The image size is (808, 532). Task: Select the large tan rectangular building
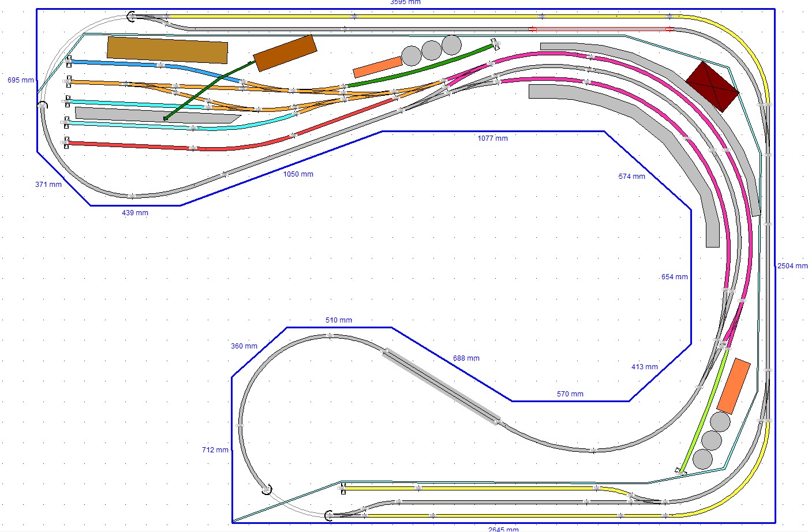click(x=167, y=50)
